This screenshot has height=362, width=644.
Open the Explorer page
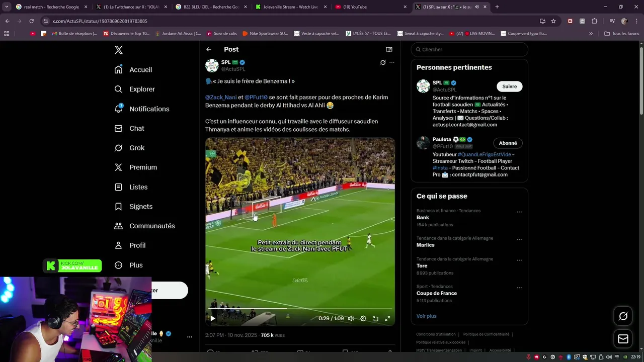point(135,89)
